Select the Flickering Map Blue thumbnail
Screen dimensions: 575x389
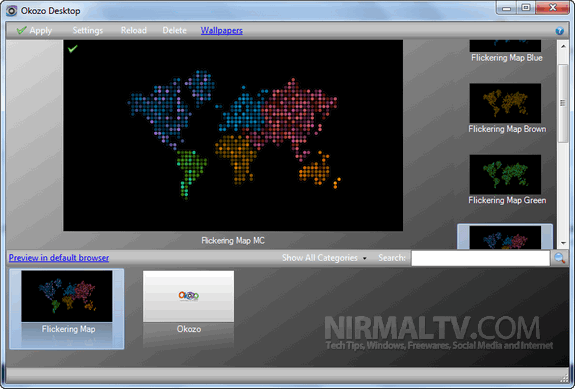(505, 46)
